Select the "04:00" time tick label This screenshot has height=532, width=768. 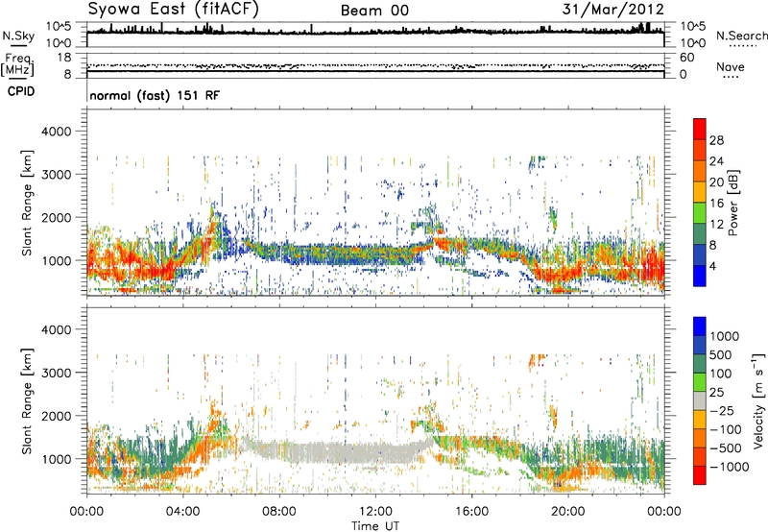182,512
